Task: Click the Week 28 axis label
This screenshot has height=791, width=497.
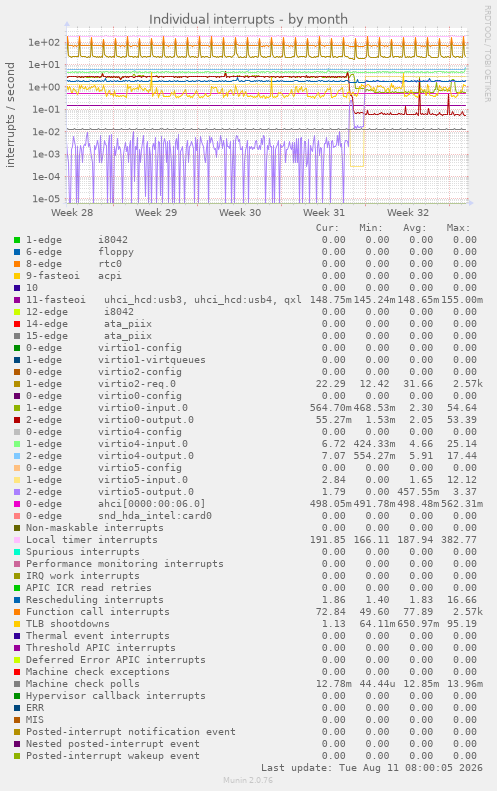Action: [72, 212]
